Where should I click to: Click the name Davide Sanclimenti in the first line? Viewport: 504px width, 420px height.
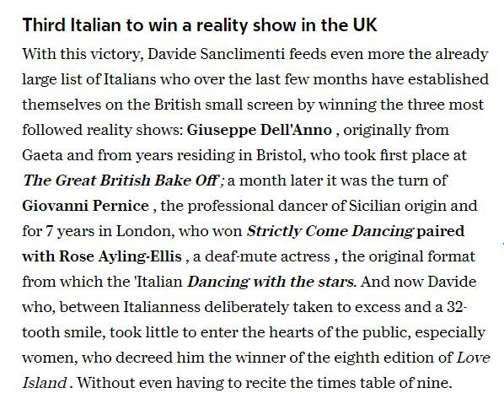217,54
